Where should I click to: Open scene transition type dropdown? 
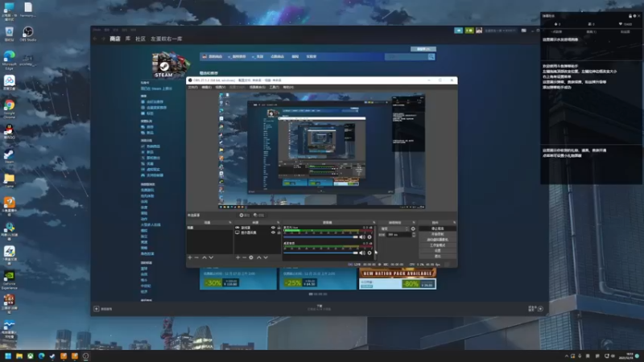[x=394, y=228]
